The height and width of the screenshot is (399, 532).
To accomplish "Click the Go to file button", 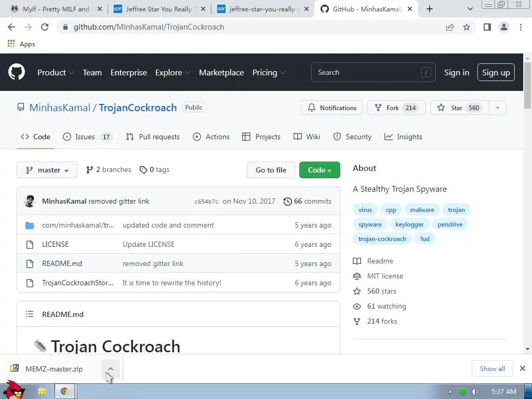I will (271, 170).
